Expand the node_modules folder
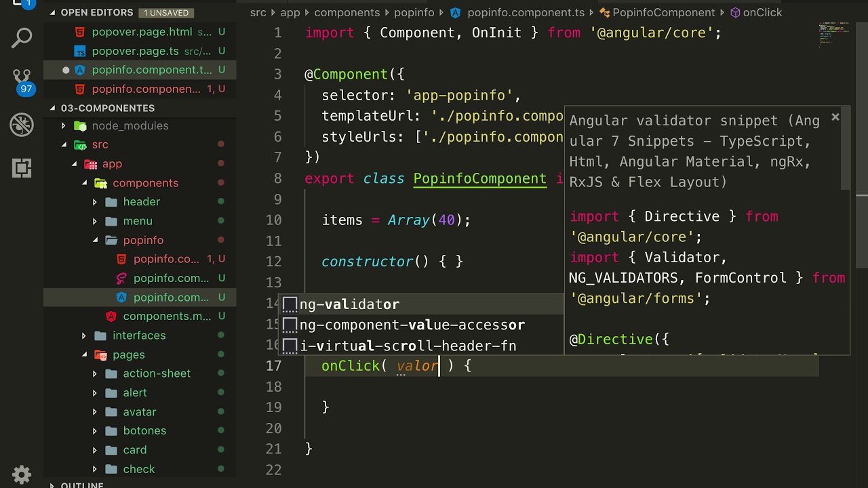 click(64, 125)
